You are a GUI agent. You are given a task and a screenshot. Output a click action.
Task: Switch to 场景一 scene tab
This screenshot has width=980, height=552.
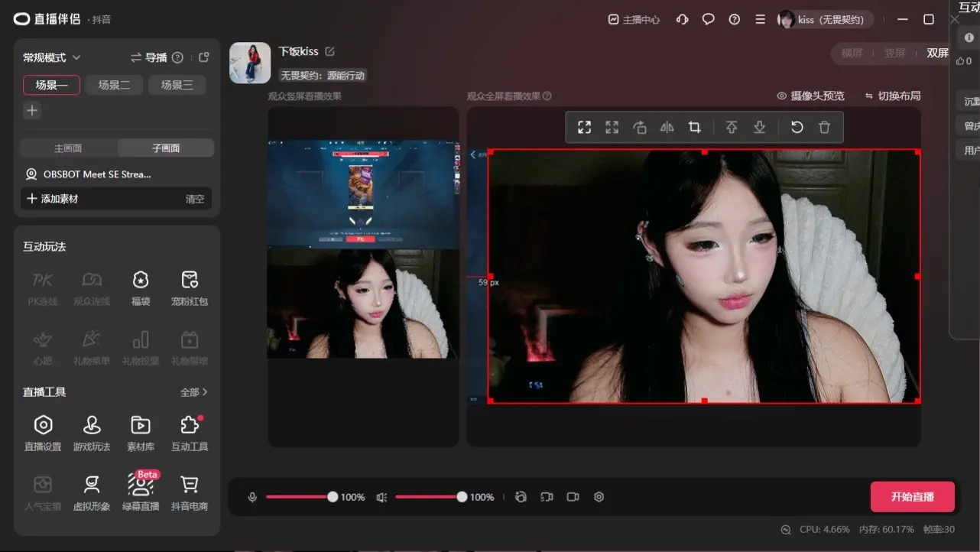(51, 85)
